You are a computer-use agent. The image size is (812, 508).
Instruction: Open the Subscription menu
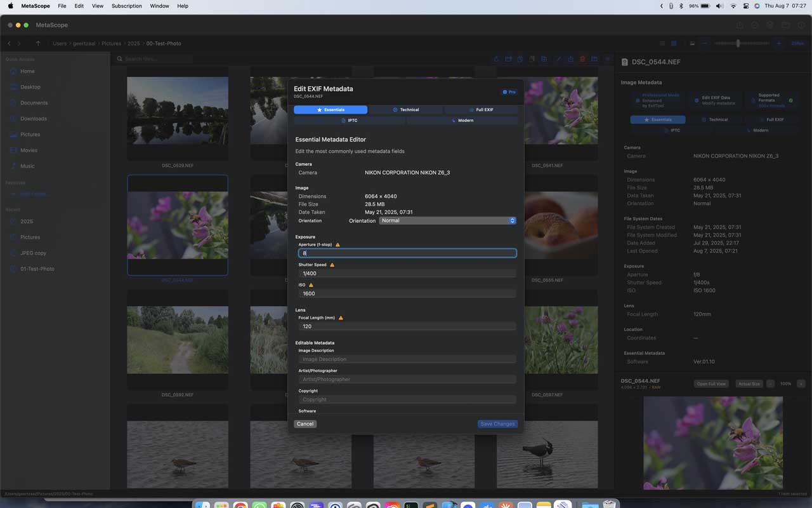tap(126, 6)
